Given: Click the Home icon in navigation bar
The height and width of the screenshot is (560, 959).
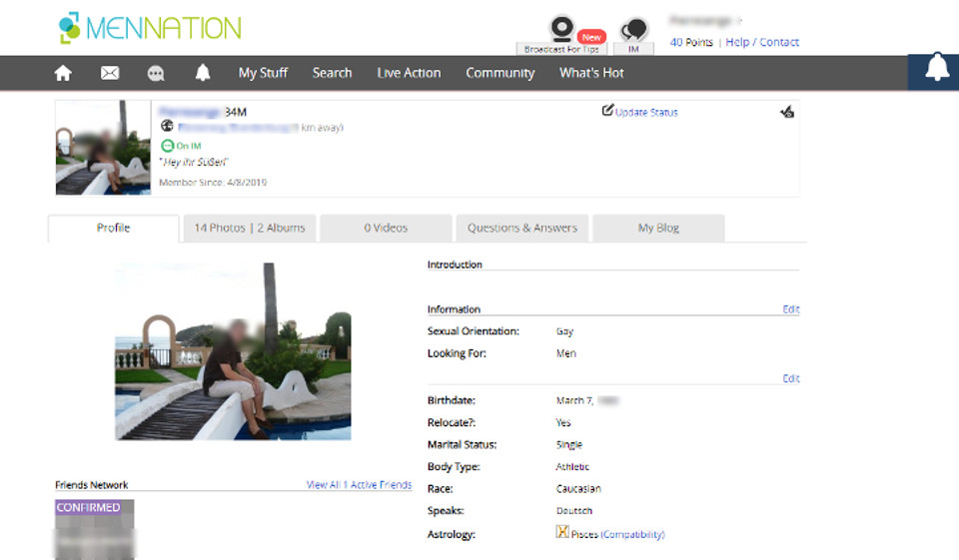Looking at the screenshot, I should pyautogui.click(x=63, y=73).
